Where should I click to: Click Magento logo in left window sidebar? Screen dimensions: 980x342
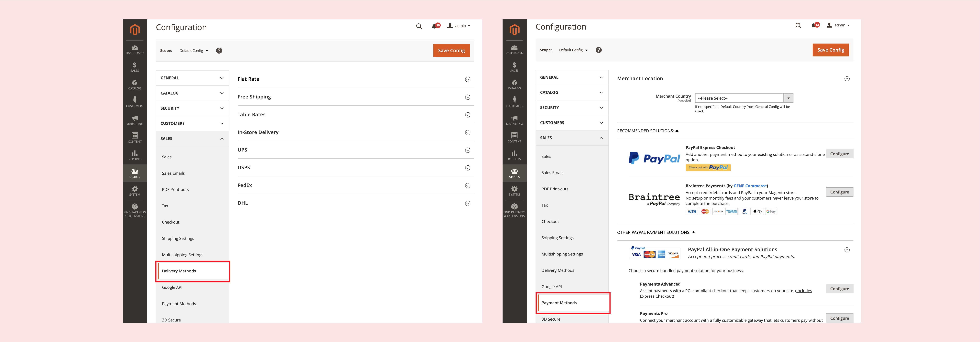click(135, 30)
